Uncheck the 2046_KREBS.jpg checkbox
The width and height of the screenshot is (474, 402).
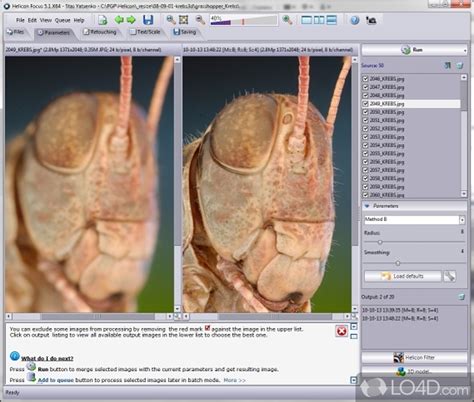click(365, 79)
